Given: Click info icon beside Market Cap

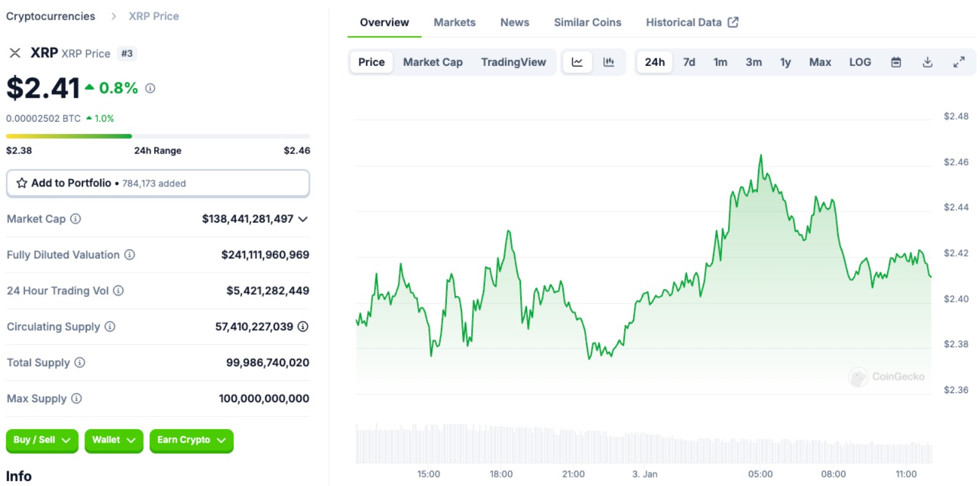Looking at the screenshot, I should pos(75,219).
